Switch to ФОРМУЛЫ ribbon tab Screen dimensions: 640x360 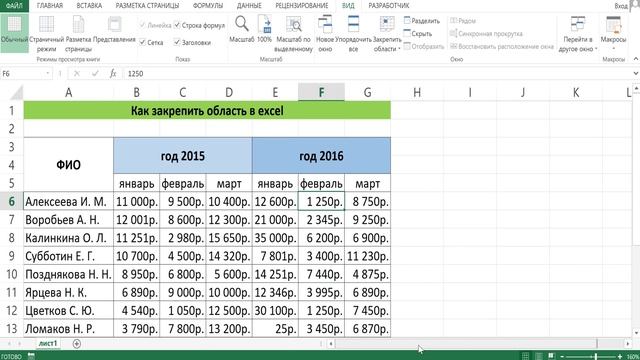[208, 6]
